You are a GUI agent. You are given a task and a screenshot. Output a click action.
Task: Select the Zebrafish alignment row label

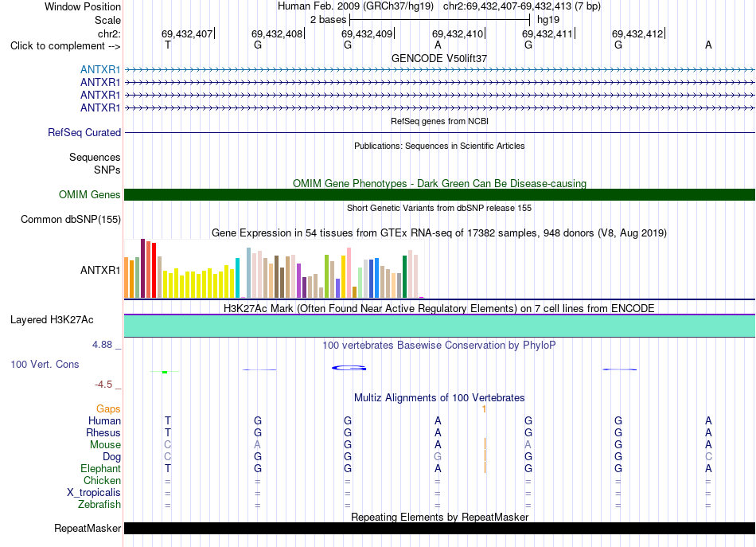tap(99, 505)
